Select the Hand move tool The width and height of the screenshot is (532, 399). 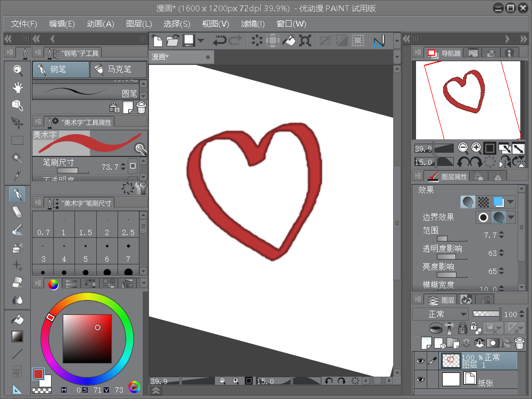tap(18, 87)
